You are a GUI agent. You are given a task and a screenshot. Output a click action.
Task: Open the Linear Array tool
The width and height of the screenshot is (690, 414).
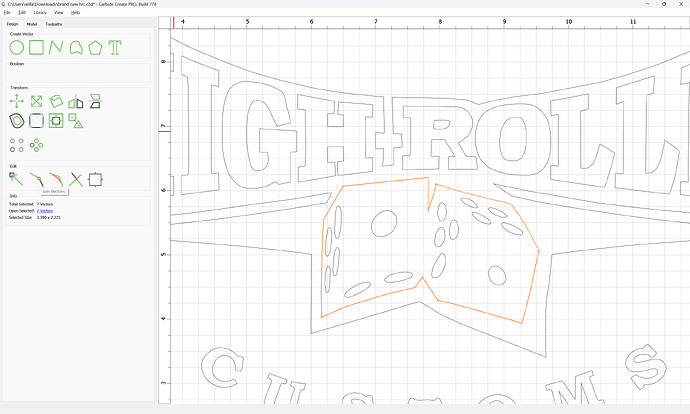coord(17,145)
